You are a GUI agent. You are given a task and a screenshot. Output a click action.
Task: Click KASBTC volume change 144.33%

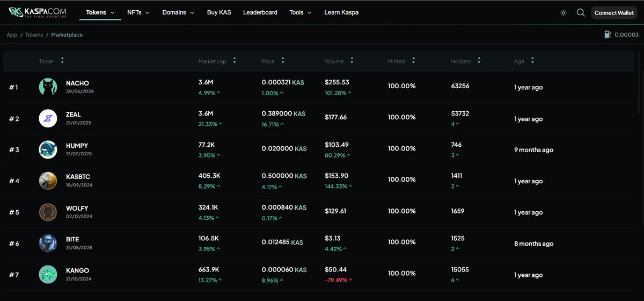339,187
